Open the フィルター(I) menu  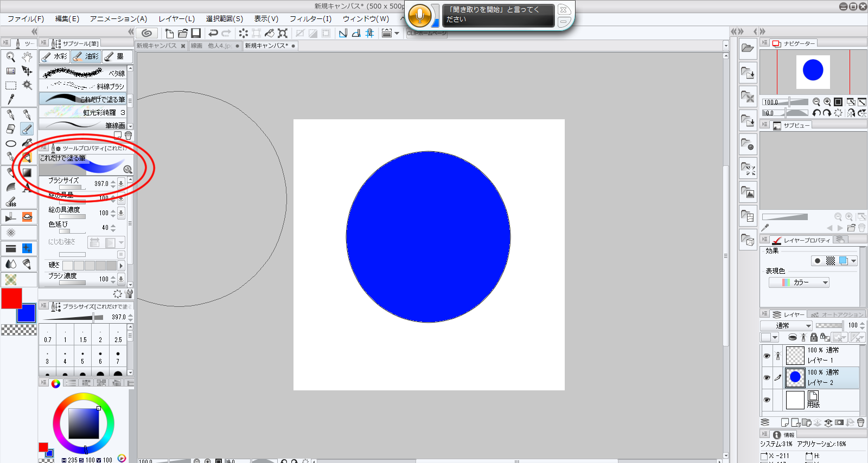coord(310,18)
